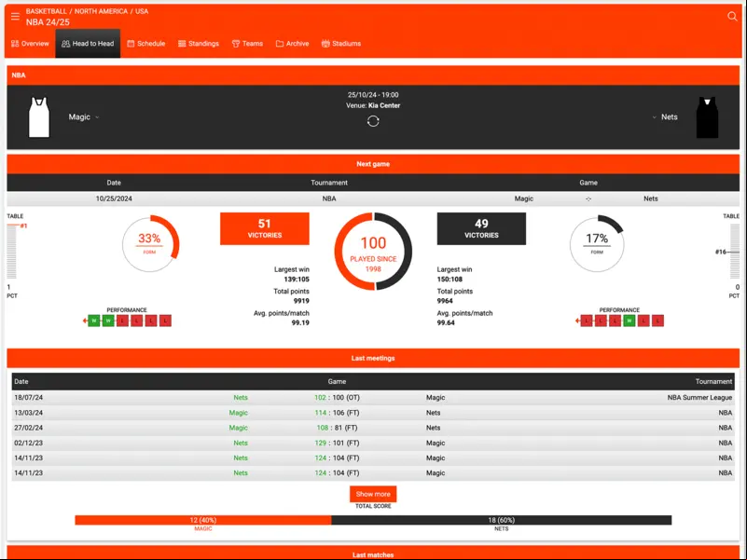This screenshot has height=560, width=747.
Task: Go to the Standings tab
Action: [199, 44]
